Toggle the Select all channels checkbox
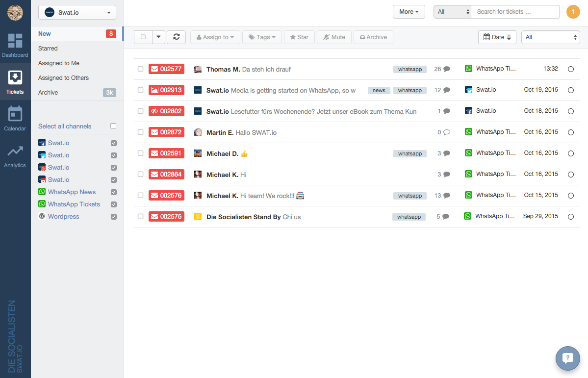This screenshot has width=588, height=378. point(113,126)
